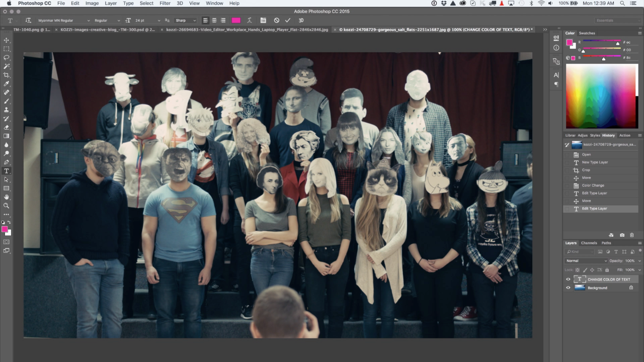Screen dimensions: 644x362
Task: Select the Eraser tool
Action: [x=7, y=127]
